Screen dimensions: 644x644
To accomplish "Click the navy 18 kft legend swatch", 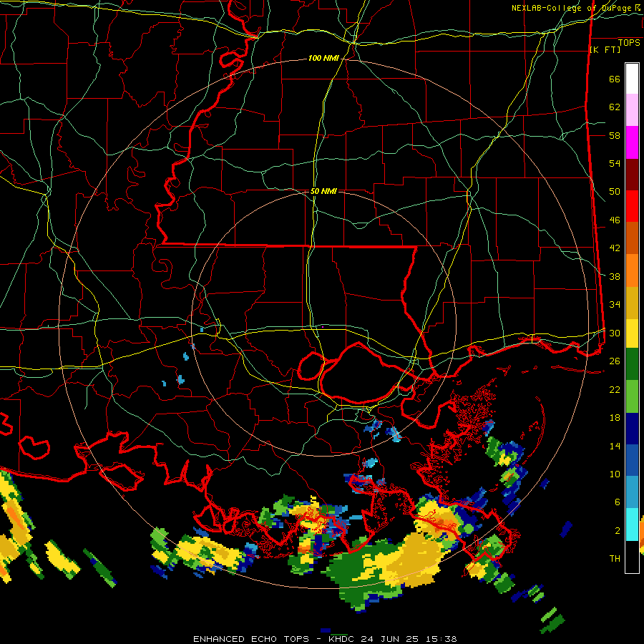I will [x=632, y=429].
